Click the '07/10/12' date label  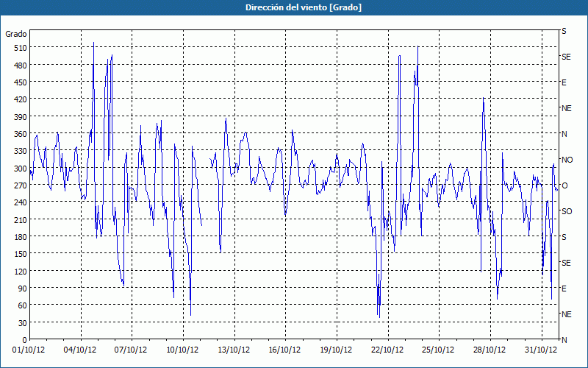[131, 350]
